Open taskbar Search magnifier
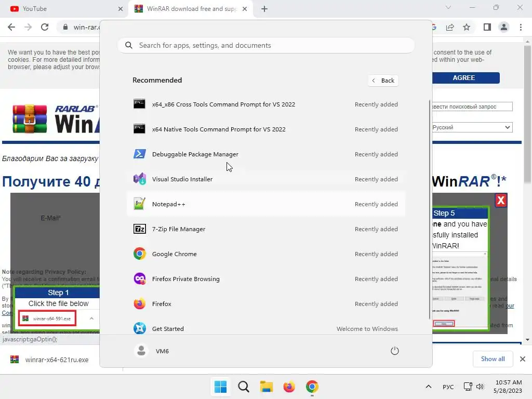Screen dimensions: 532x399 (x=243, y=387)
